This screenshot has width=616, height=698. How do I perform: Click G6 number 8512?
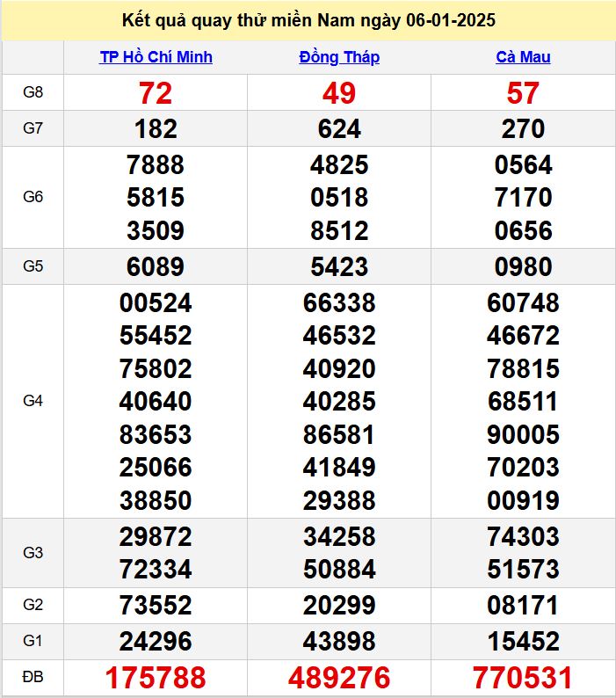[x=339, y=230]
